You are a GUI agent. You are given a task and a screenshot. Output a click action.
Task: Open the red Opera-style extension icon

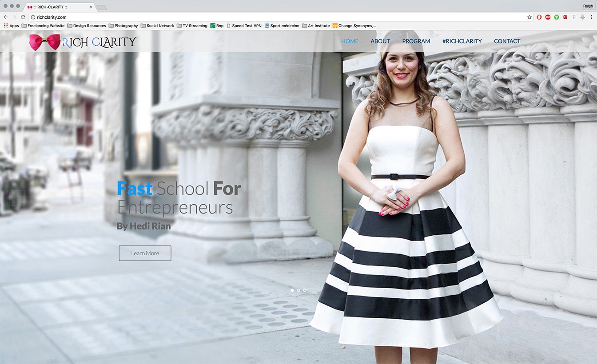pos(539,17)
